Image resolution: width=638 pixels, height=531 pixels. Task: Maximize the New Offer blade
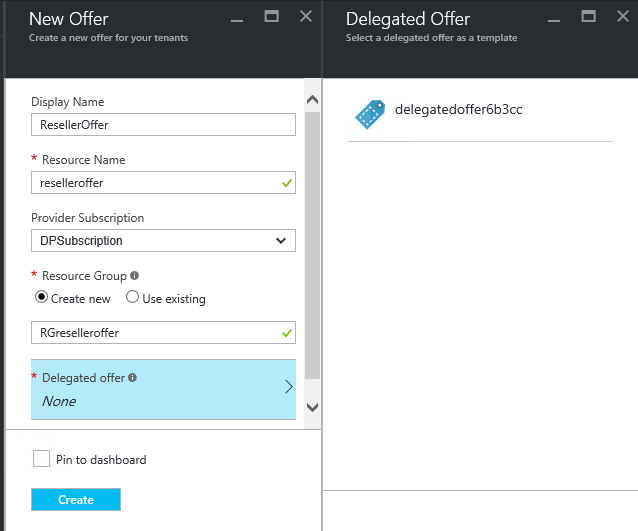pyautogui.click(x=271, y=16)
